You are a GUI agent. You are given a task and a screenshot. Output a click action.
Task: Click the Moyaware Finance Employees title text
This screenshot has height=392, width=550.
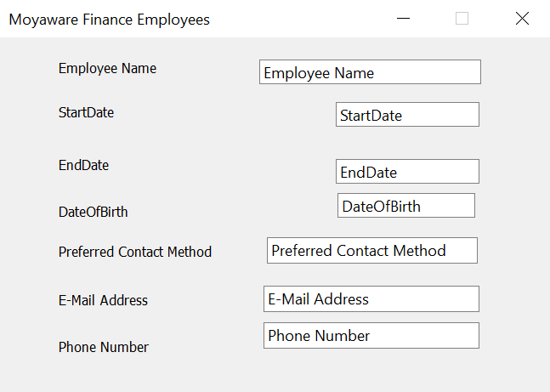tap(109, 20)
